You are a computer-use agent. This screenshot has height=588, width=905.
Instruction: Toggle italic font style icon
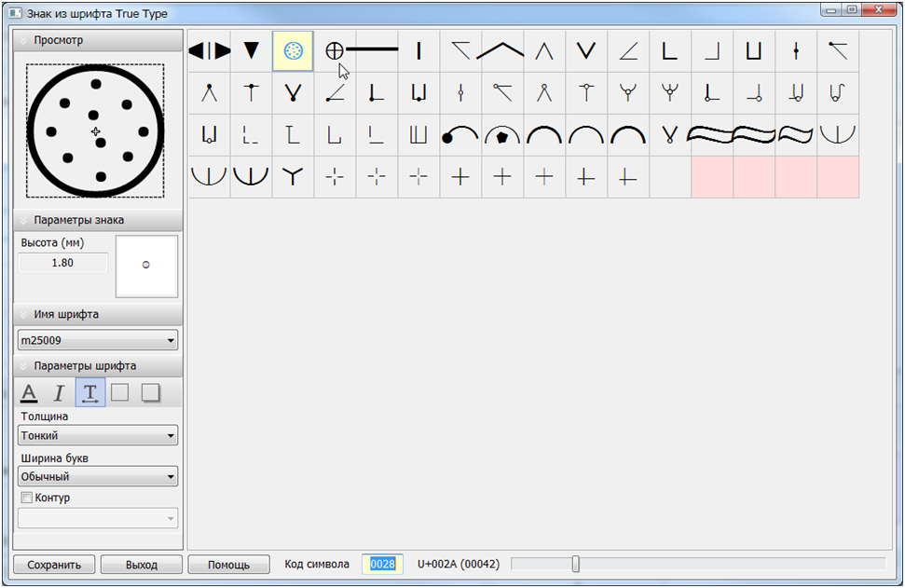point(60,392)
